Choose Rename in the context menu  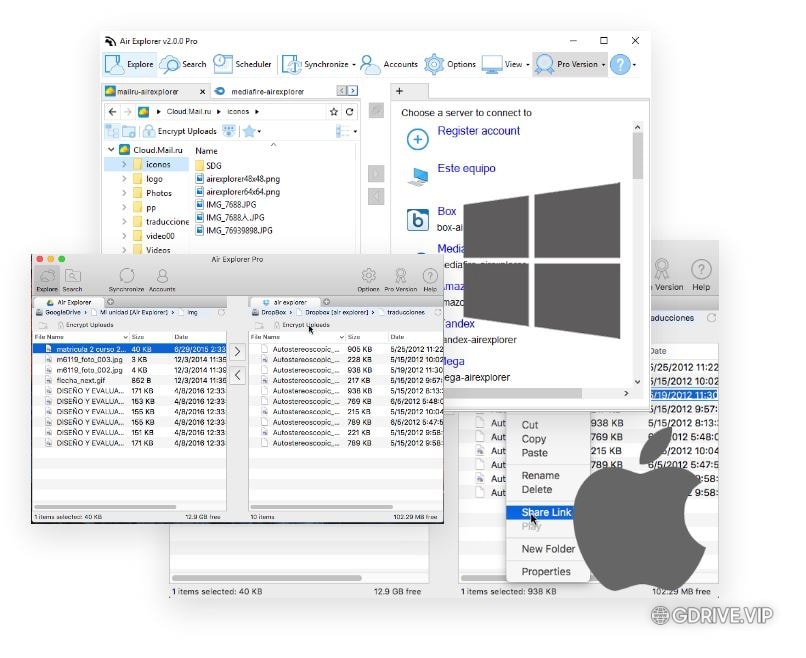(x=540, y=476)
